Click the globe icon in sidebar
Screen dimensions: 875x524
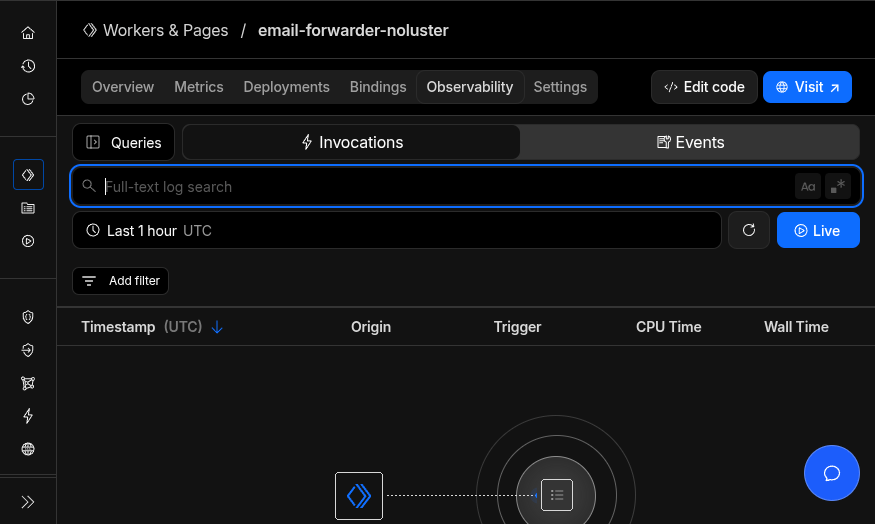click(28, 449)
